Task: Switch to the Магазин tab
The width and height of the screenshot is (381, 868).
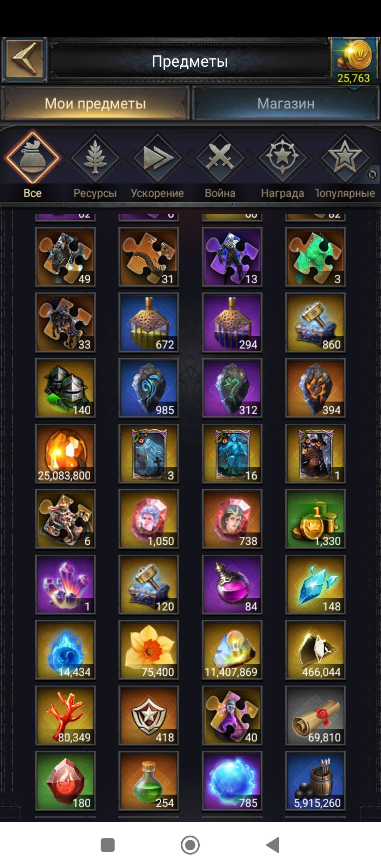Action: click(x=285, y=103)
